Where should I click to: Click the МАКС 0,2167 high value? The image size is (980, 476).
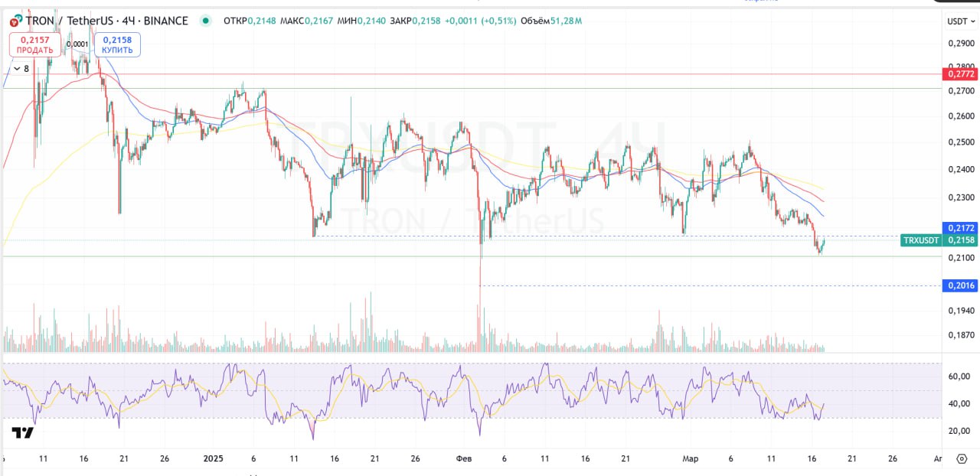306,21
